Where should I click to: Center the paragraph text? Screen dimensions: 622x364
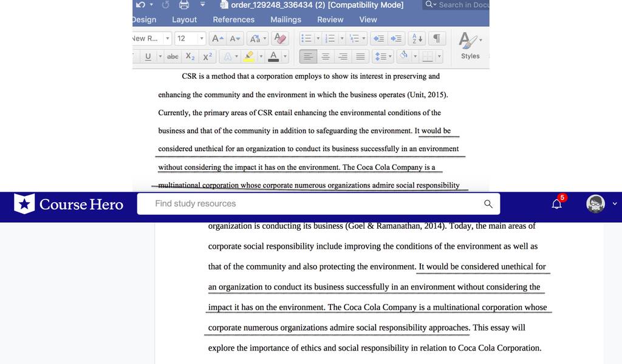326,56
